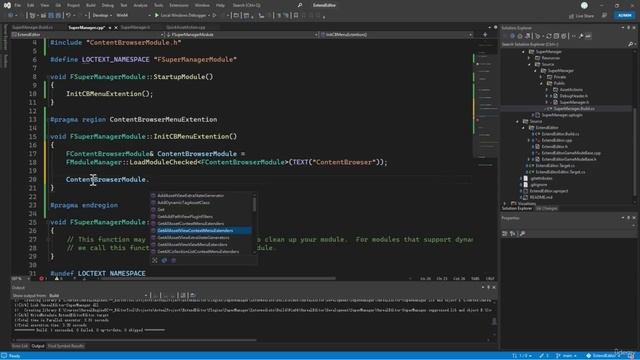Click Start Without Debugging icon

click(214, 16)
